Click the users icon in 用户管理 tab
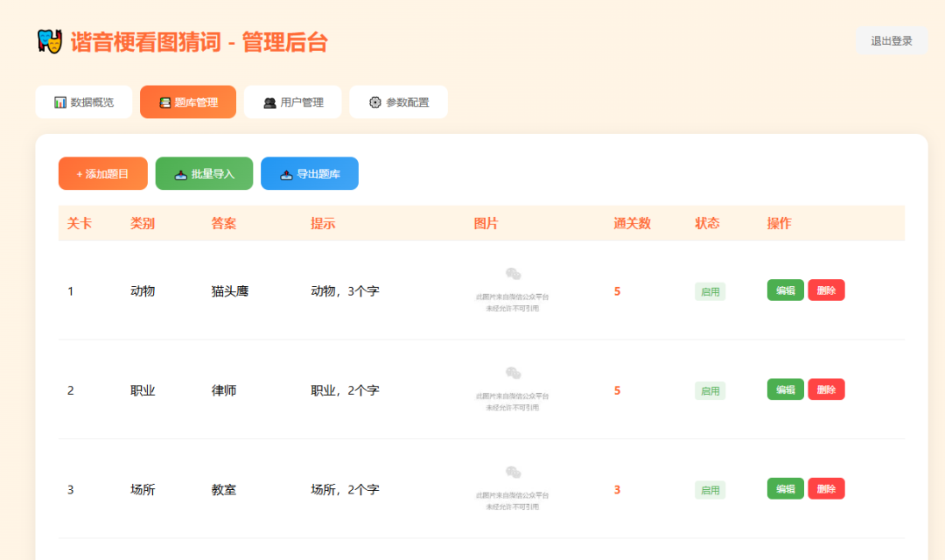 point(269,103)
